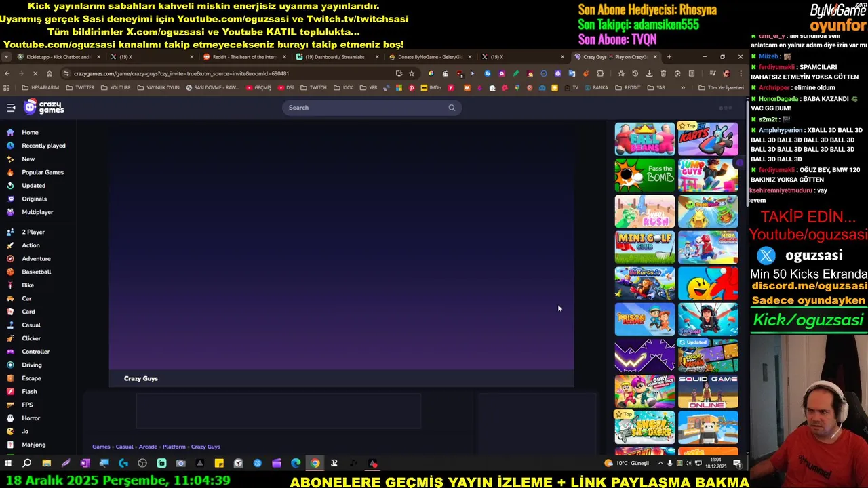Select the Card category icon
The height and width of the screenshot is (488, 868).
10,312
